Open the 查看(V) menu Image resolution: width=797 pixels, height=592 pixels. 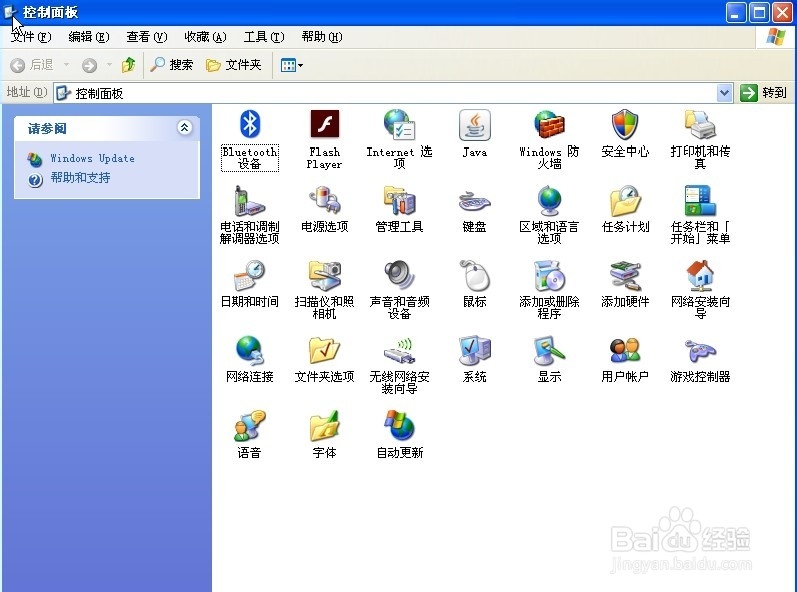[x=146, y=37]
